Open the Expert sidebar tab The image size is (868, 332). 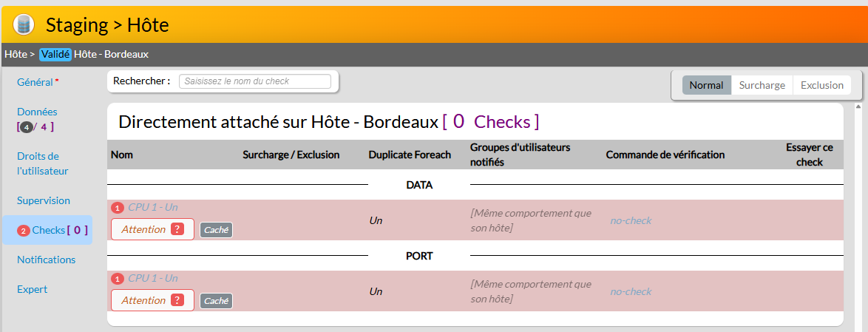coord(32,289)
